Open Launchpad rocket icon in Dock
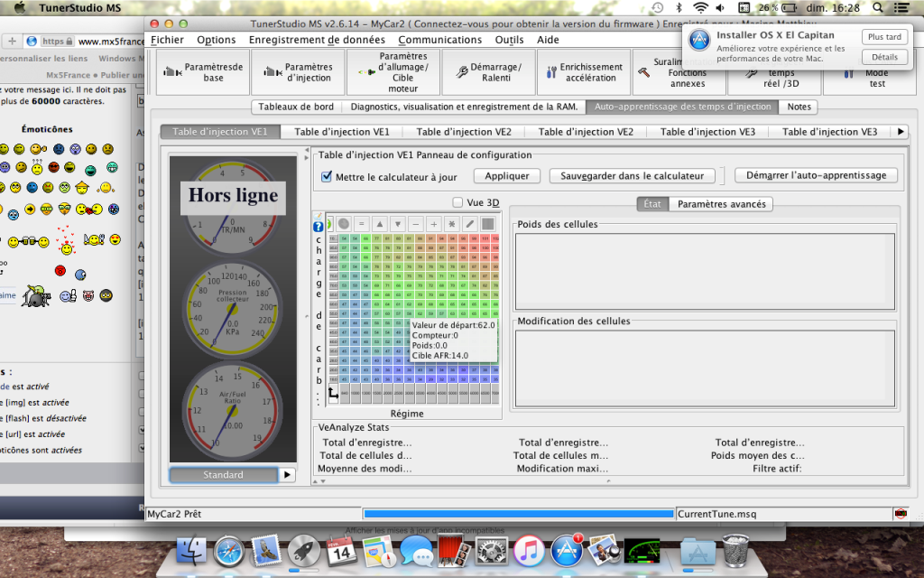This screenshot has height=578, width=924. pyautogui.click(x=303, y=551)
